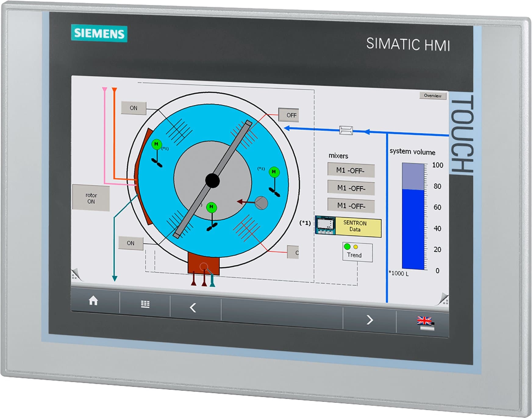This screenshot has width=532, height=418.
Task: Select the '*1000 L' unit label
Action: pyautogui.click(x=399, y=273)
